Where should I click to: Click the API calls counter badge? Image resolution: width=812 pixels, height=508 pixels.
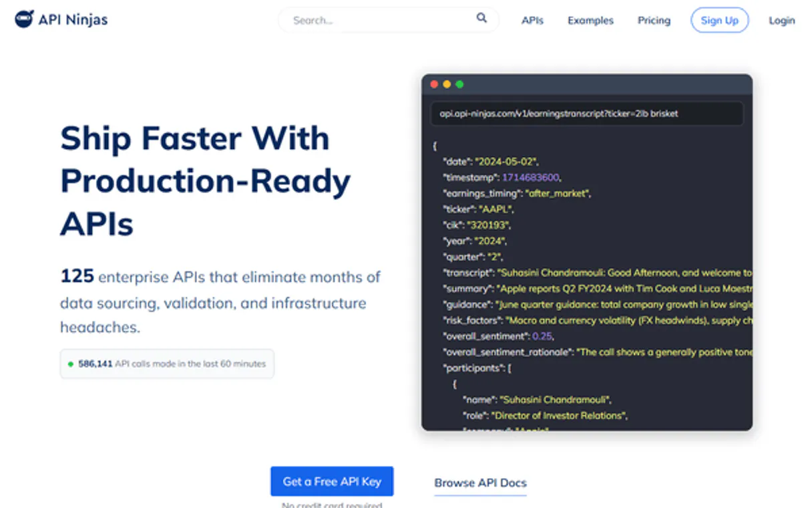pos(167,364)
